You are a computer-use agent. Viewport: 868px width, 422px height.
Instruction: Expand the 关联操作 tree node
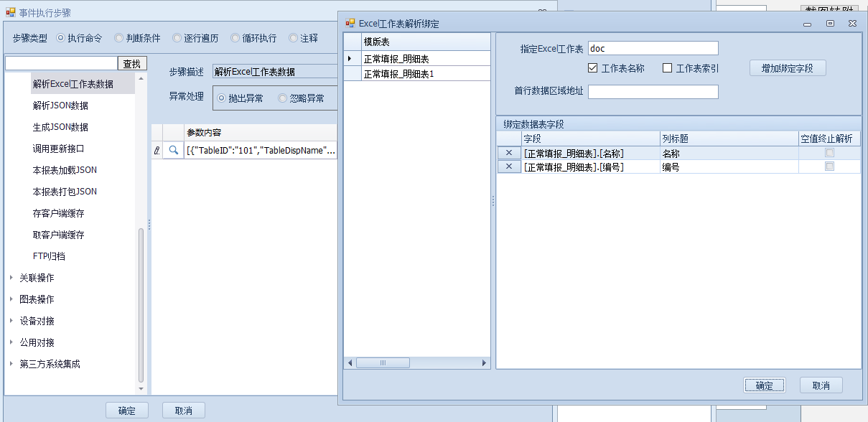tap(11, 278)
